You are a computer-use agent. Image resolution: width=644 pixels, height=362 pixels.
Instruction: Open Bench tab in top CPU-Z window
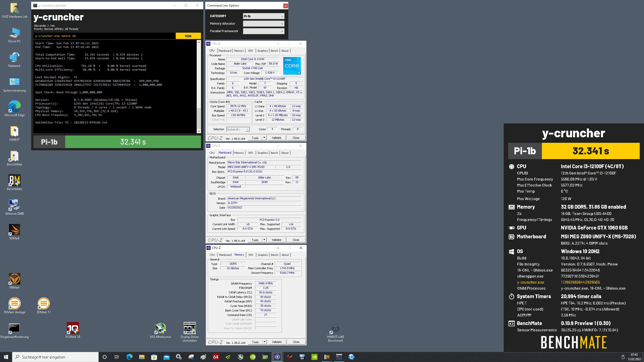click(274, 51)
